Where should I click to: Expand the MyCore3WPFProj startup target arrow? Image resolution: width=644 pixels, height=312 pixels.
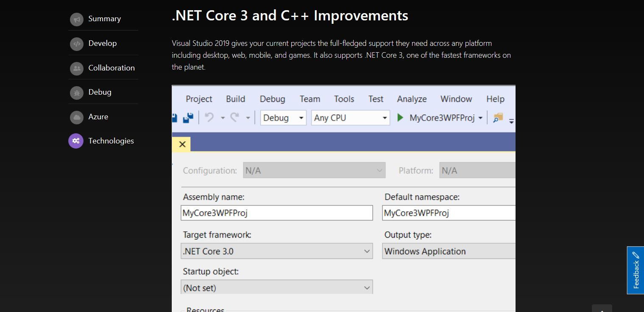[x=480, y=118]
